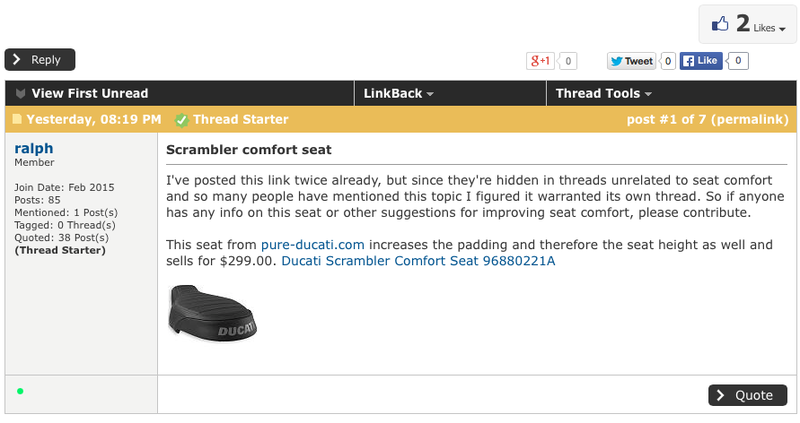Click the Tweet count box
The width and height of the screenshot is (800, 423).
tap(668, 61)
